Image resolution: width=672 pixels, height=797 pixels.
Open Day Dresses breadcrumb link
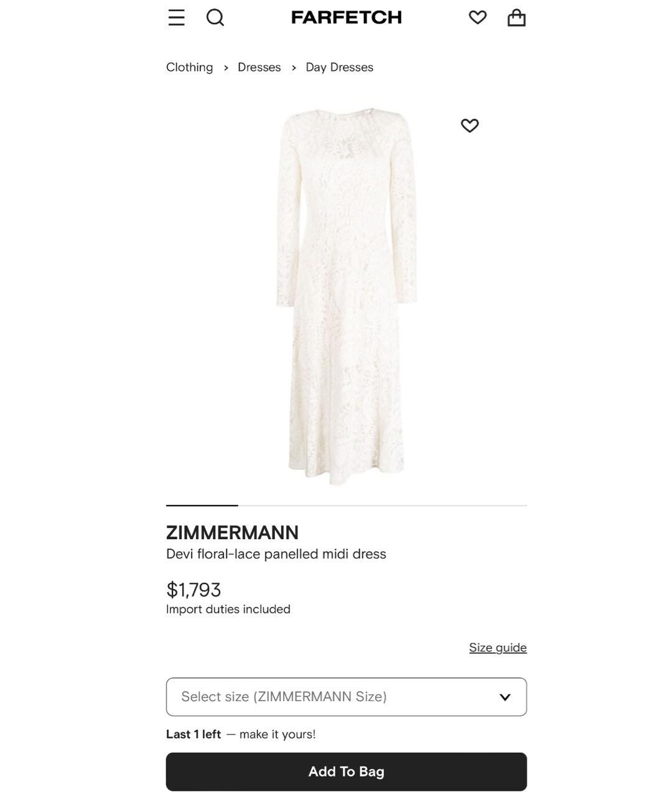[340, 67]
